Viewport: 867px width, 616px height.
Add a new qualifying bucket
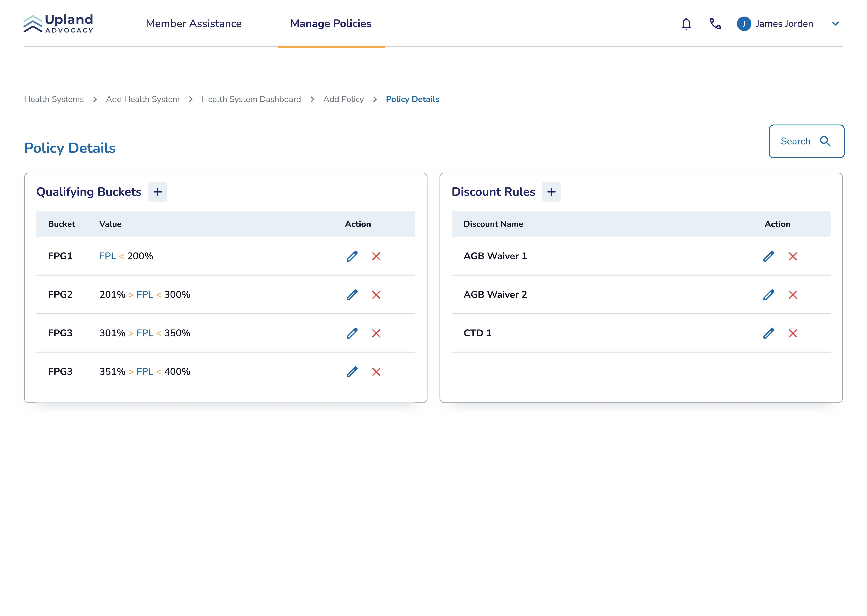tap(158, 192)
